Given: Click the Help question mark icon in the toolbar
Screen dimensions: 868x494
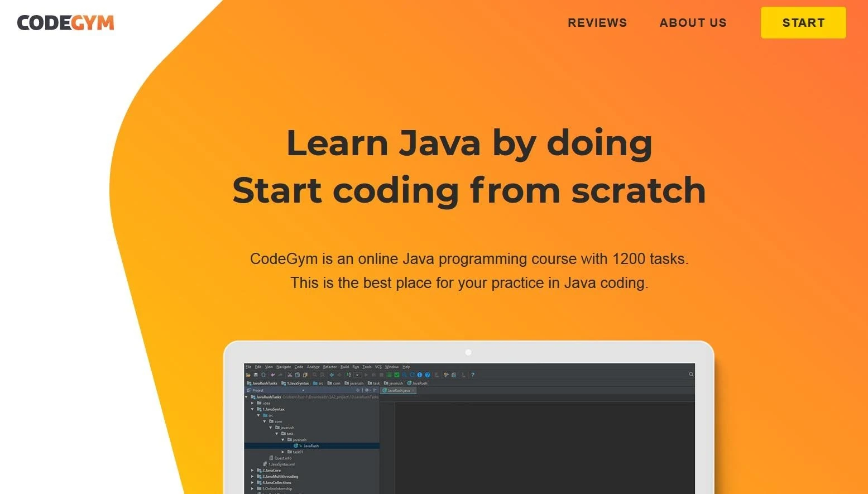Looking at the screenshot, I should [x=473, y=375].
